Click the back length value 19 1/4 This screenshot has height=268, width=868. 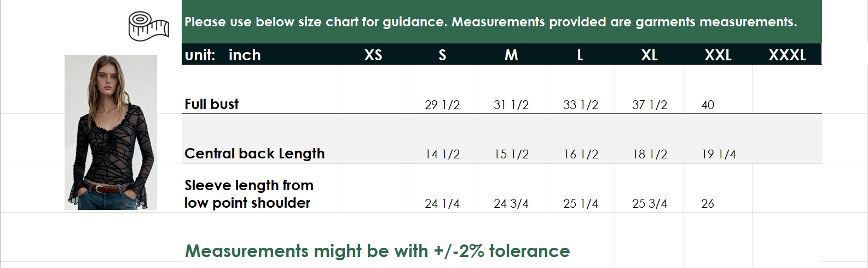(719, 154)
